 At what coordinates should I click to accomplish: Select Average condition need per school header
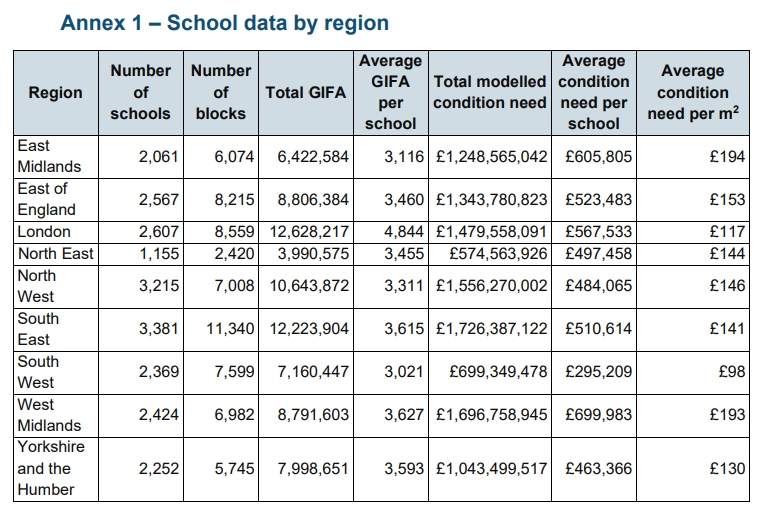[x=593, y=93]
